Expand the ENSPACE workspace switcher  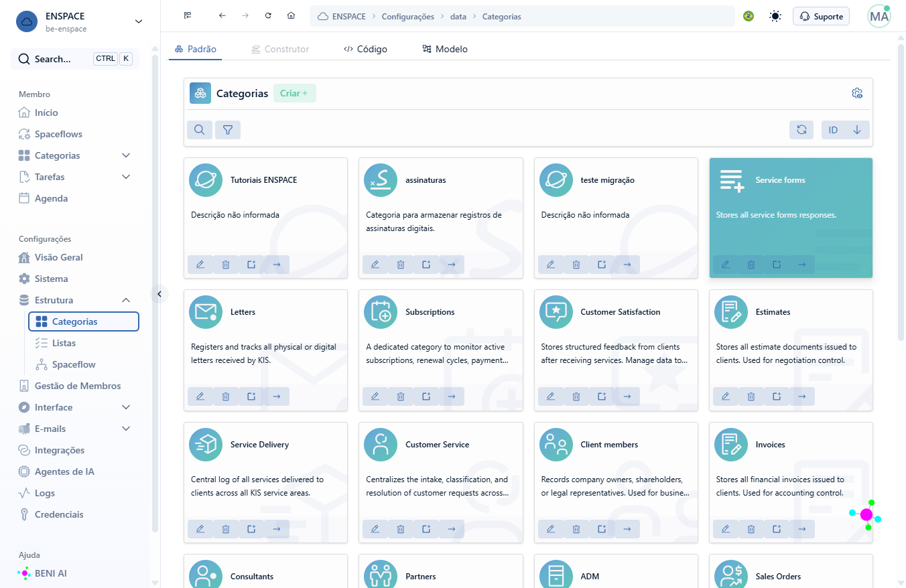pyautogui.click(x=139, y=21)
